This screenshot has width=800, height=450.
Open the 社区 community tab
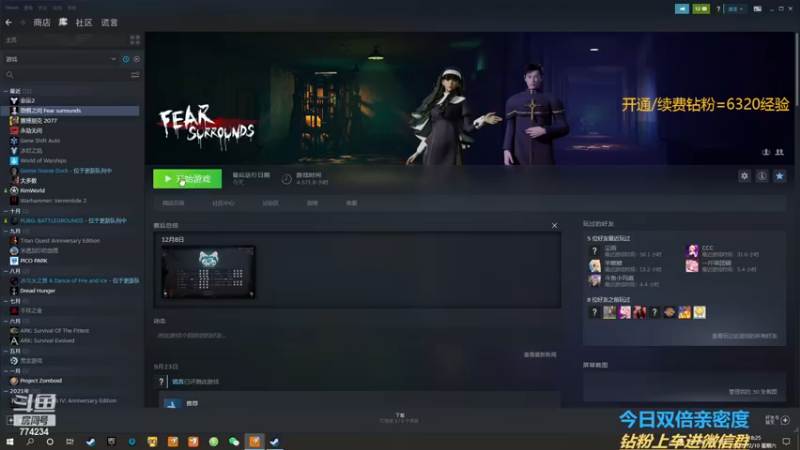click(84, 22)
